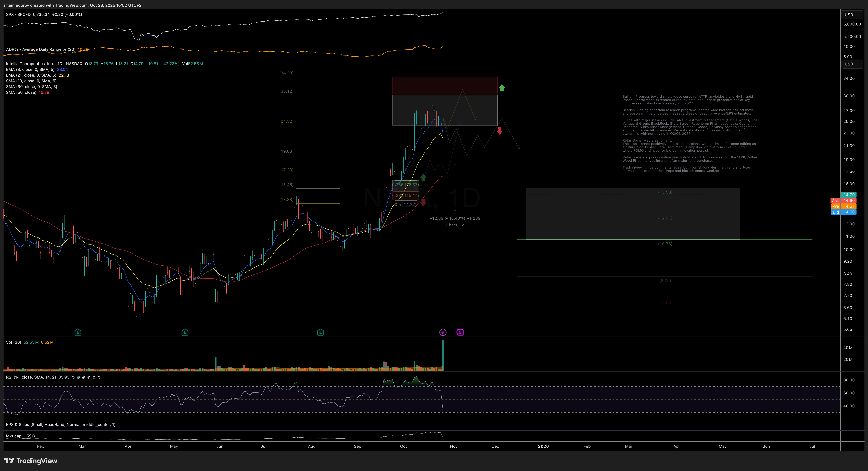Click the (12.91) target level label

click(665, 218)
